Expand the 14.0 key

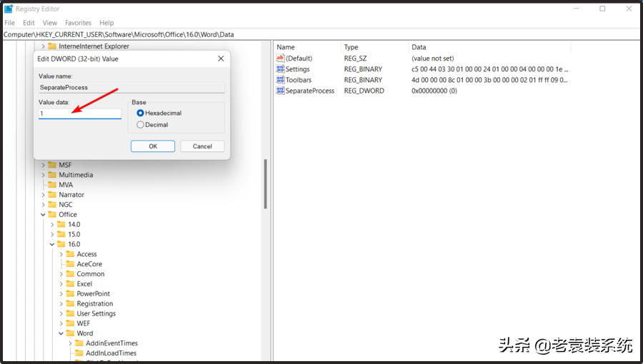tap(52, 224)
